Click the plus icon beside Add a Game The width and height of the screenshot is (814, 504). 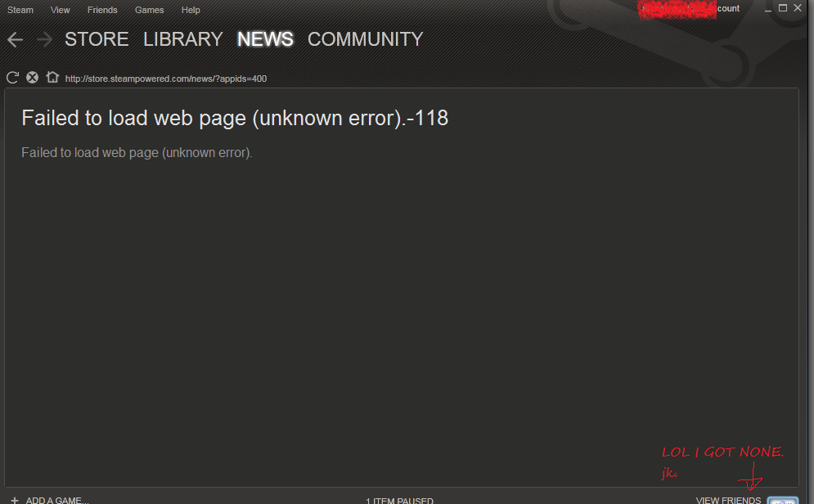[15, 499]
